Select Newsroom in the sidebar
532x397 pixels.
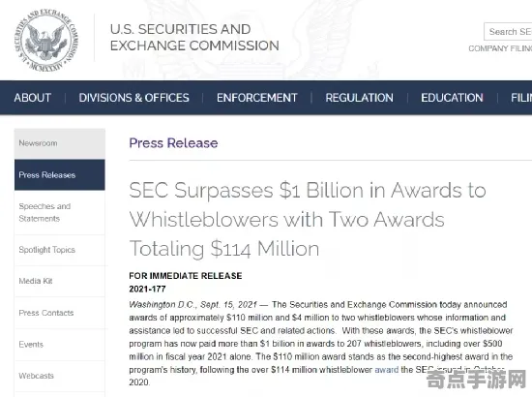click(60, 143)
